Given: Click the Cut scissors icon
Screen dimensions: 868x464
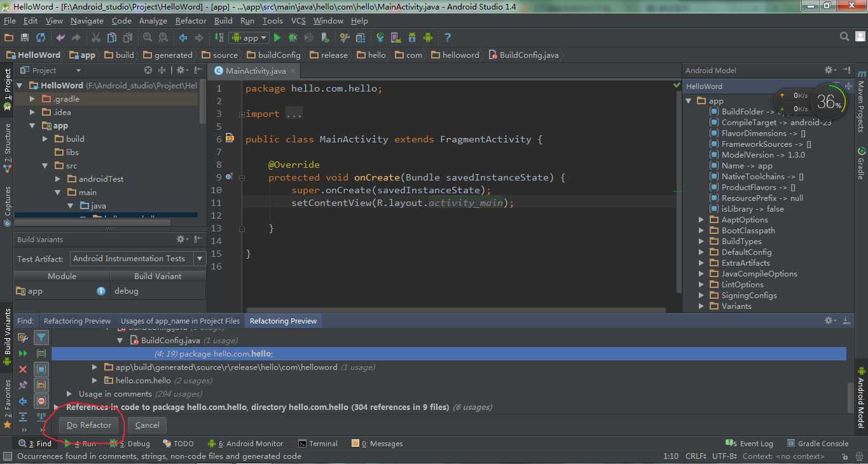Looking at the screenshot, I should [96, 38].
